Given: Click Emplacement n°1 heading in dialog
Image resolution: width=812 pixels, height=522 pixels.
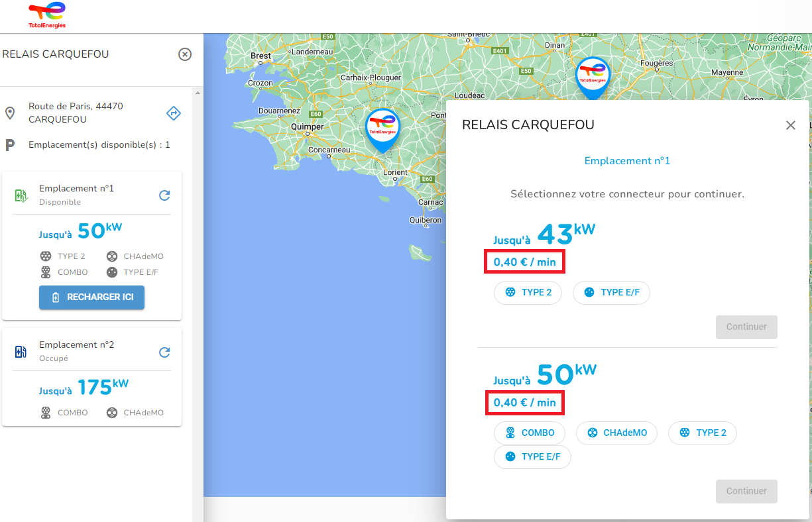Looking at the screenshot, I should pos(627,161).
